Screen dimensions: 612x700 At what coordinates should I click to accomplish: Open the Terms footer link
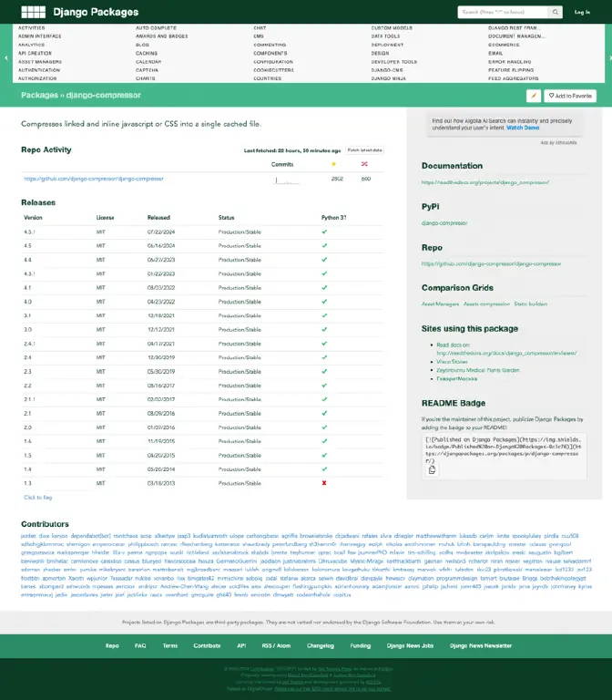tap(170, 645)
